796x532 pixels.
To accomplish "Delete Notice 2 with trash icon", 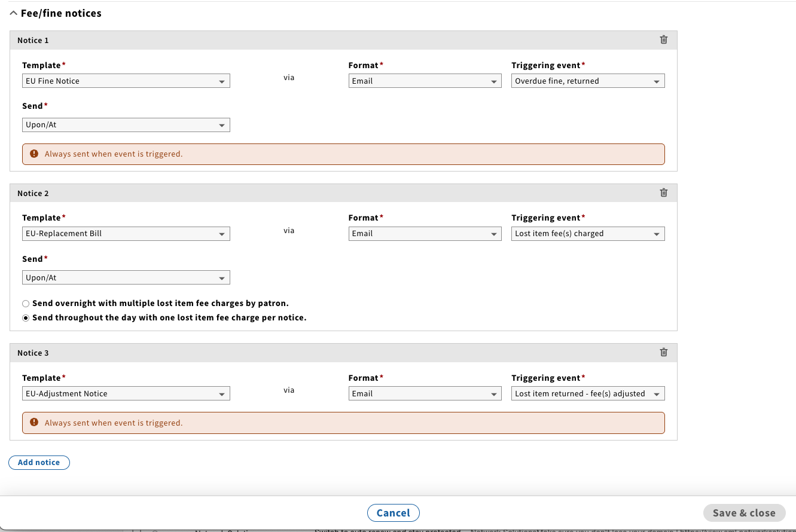I will [663, 193].
